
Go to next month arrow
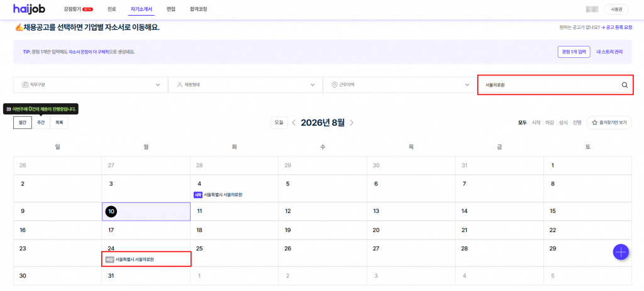coord(352,123)
